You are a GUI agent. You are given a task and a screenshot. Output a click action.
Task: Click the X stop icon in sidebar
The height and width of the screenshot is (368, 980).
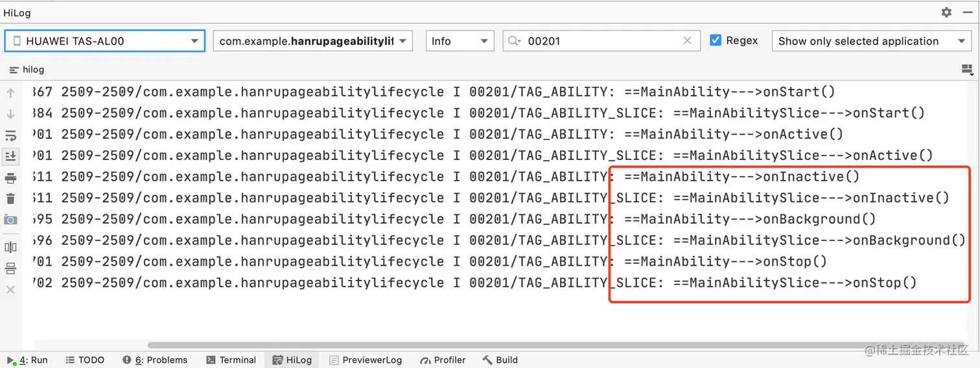click(10, 290)
